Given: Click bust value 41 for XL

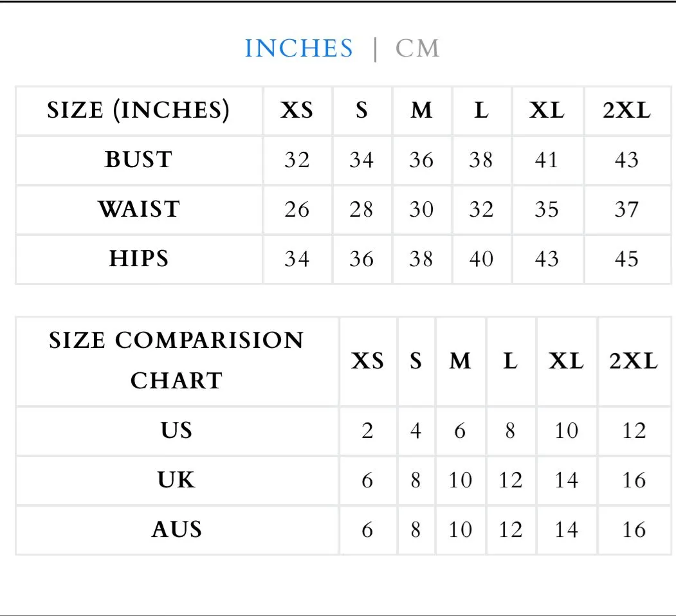Looking at the screenshot, I should pos(547,160).
